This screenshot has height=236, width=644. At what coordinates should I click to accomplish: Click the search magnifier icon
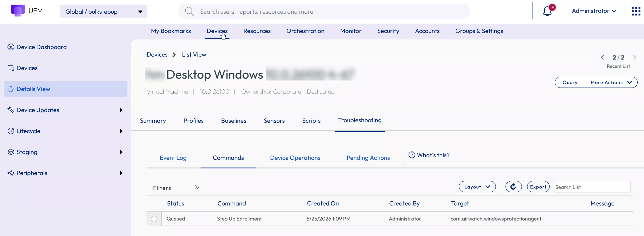[189, 11]
